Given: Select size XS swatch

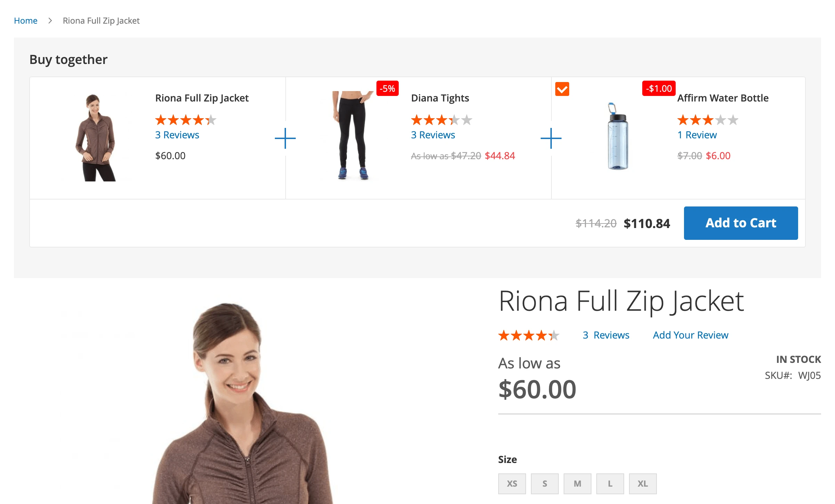Looking at the screenshot, I should coord(512,483).
